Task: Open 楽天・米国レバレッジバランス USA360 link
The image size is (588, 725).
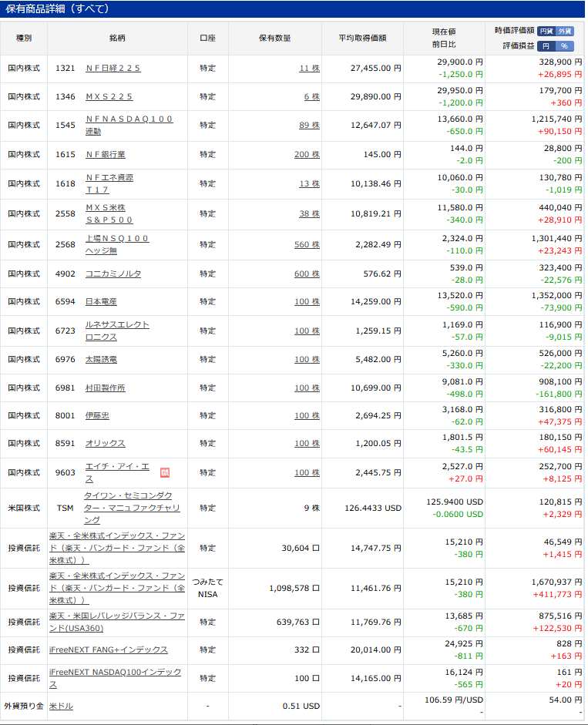Action: pos(117,623)
